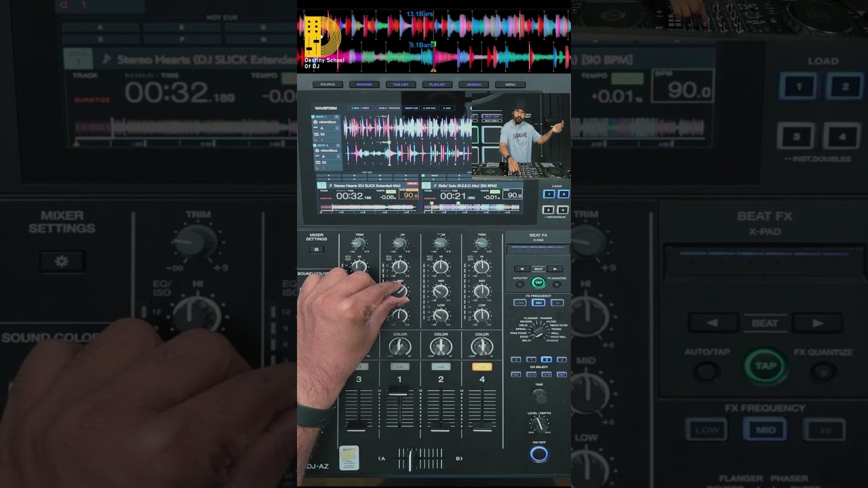The width and height of the screenshot is (868, 488).
Task: Adjust channel 3 TRIM knob
Action: [x=359, y=243]
